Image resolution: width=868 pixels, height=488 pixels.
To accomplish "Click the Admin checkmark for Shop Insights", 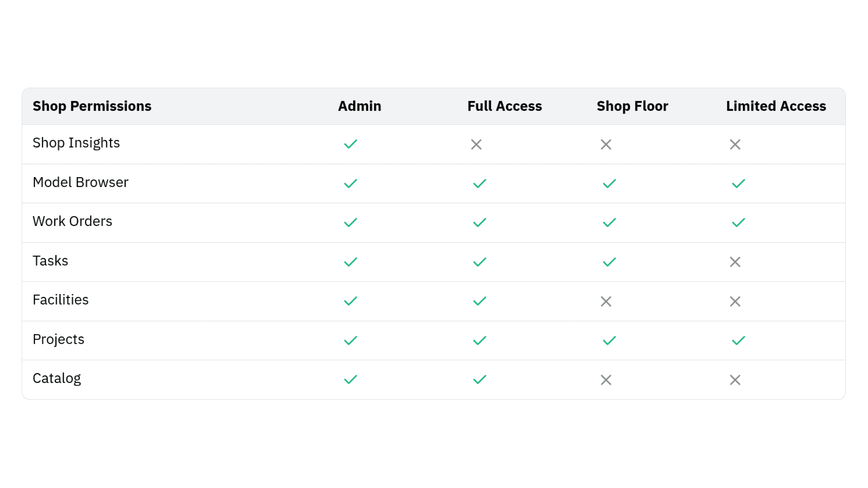I will (350, 144).
